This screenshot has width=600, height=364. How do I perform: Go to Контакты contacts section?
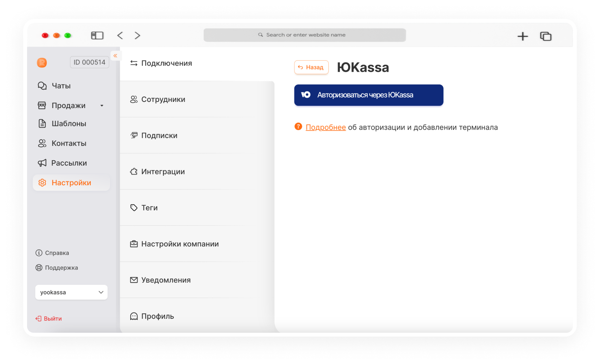(69, 143)
